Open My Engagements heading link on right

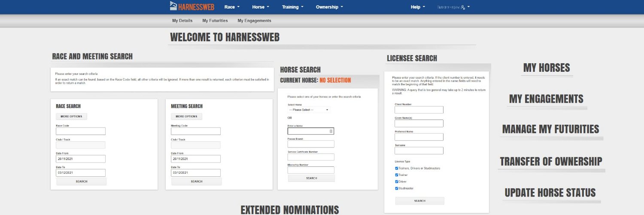546,99
